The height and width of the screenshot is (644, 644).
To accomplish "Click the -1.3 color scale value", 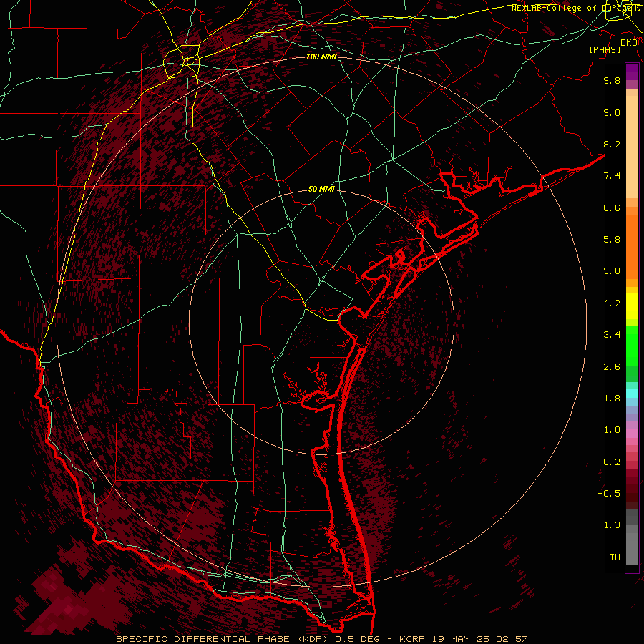I will 609,525.
